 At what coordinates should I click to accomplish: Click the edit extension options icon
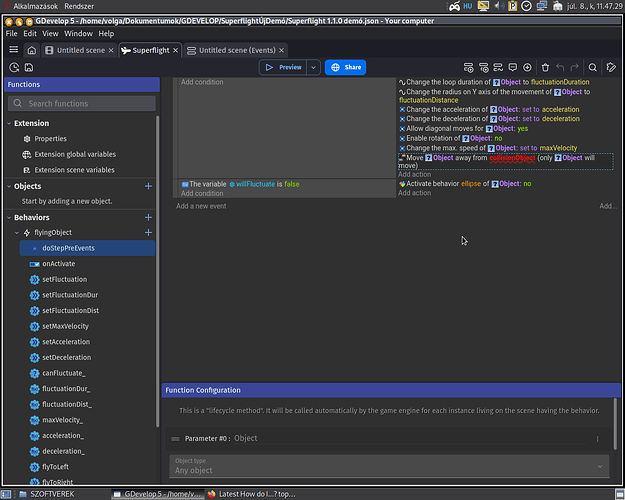pos(611,67)
